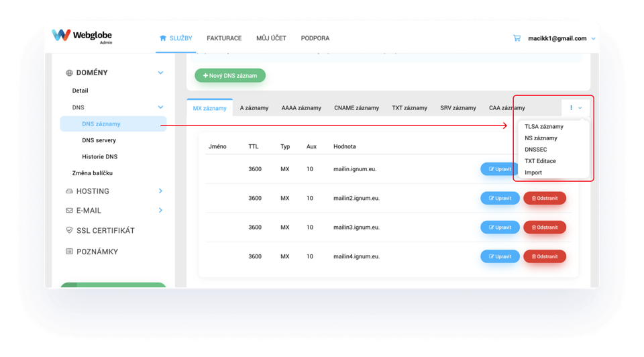Click the shield icon beside SSL CERTIFIKÁT
This screenshot has height=357, width=644.
coord(69,230)
